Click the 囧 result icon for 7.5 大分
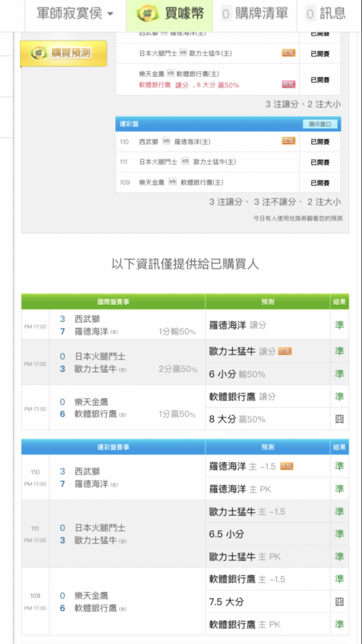 pos(339,602)
